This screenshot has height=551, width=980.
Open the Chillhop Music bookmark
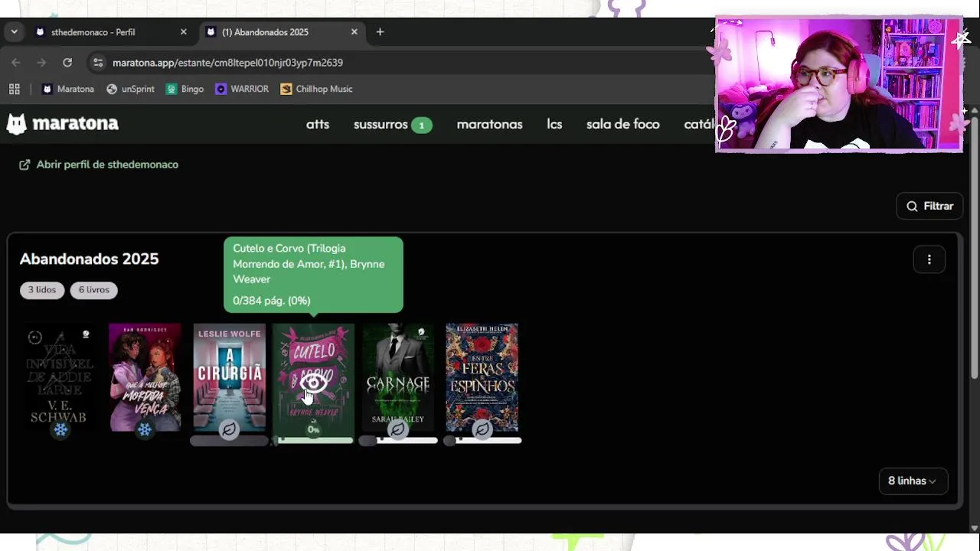point(316,89)
